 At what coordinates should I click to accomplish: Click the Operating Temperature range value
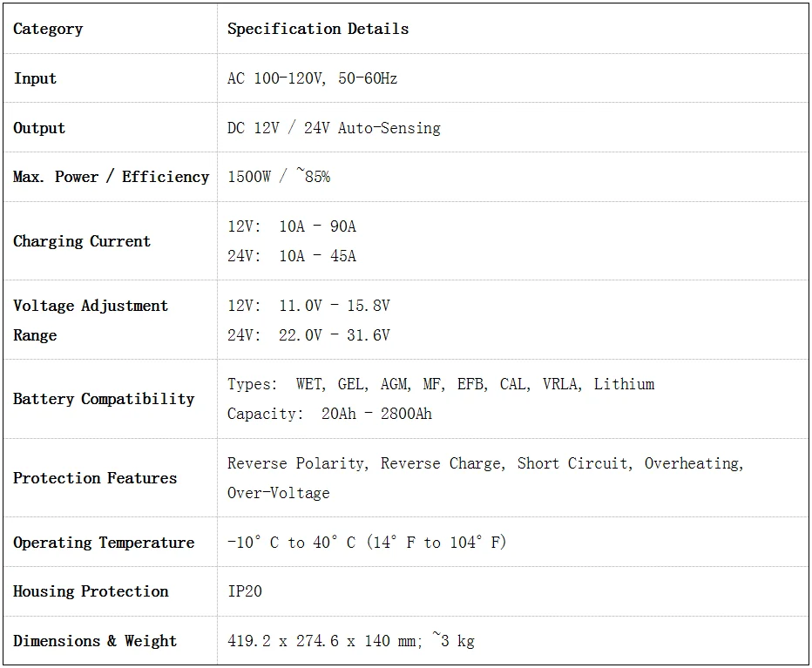pyautogui.click(x=367, y=543)
